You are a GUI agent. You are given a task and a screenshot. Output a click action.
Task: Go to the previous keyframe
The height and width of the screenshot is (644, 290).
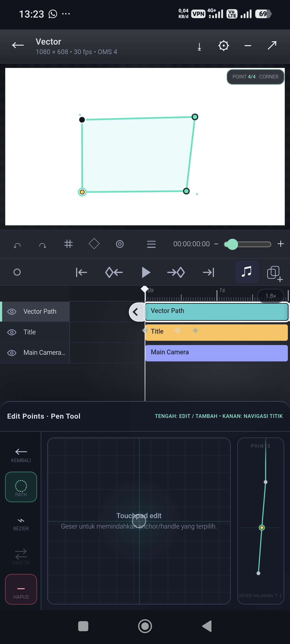114,272
